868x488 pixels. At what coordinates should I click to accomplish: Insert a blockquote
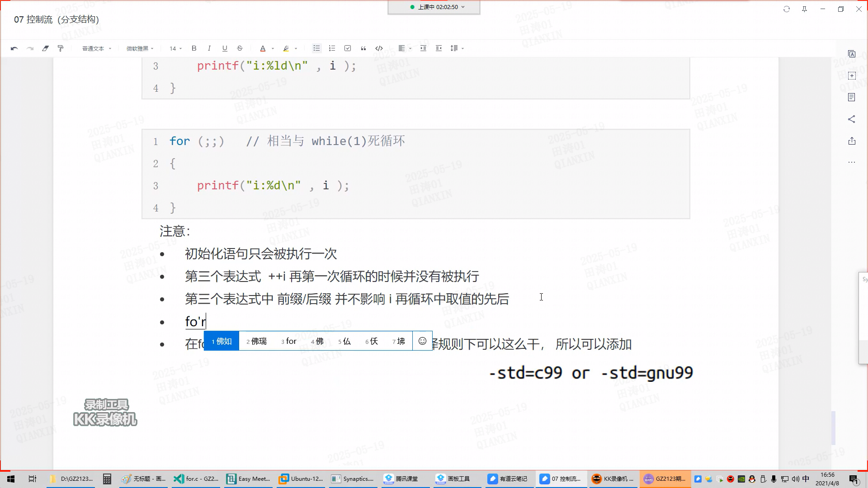click(363, 48)
